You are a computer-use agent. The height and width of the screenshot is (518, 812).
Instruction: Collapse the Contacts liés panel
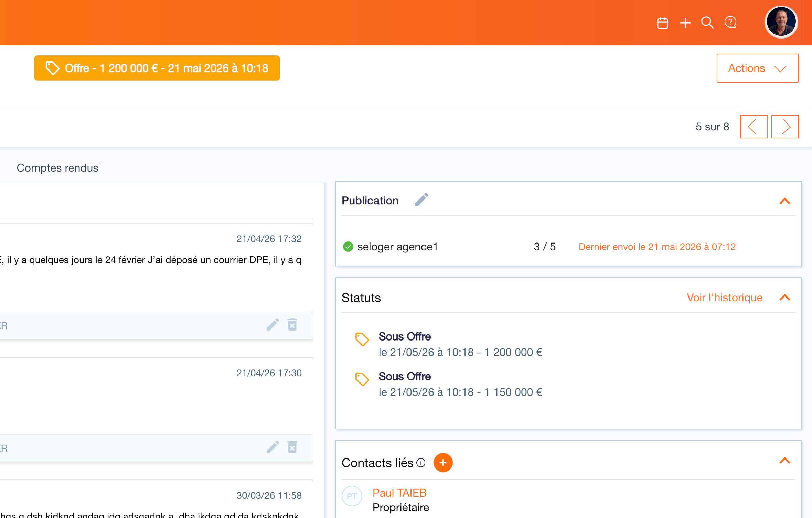(x=784, y=461)
